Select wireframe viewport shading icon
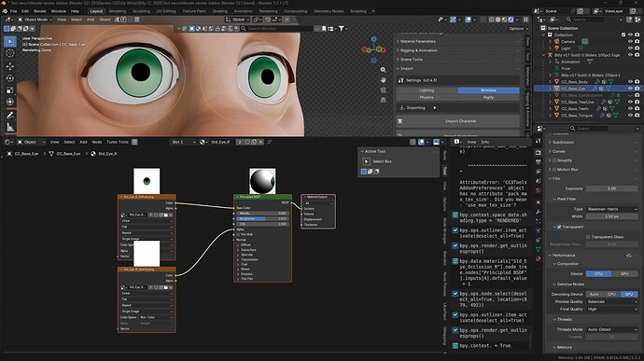 click(492, 20)
